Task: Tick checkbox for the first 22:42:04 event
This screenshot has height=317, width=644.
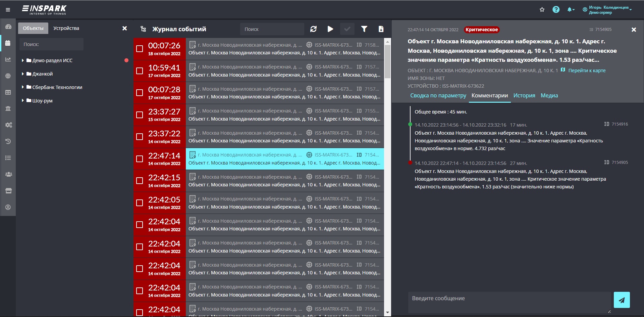Action: [x=140, y=225]
